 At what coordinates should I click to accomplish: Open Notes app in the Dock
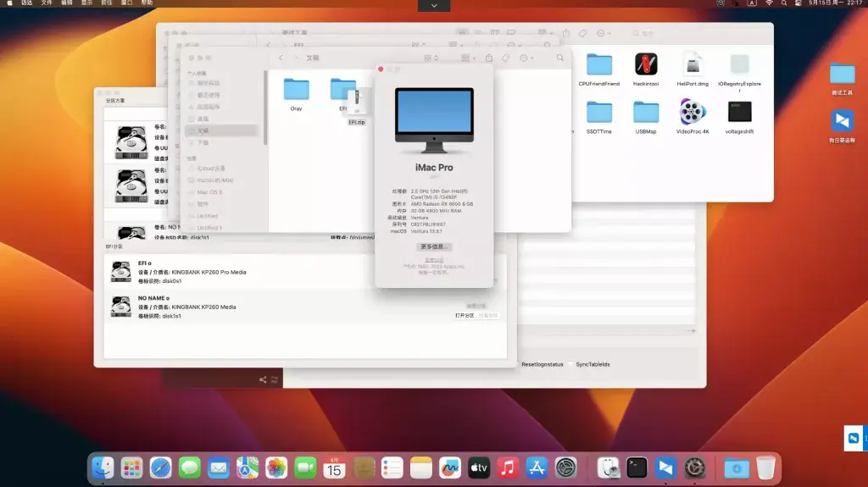420,468
